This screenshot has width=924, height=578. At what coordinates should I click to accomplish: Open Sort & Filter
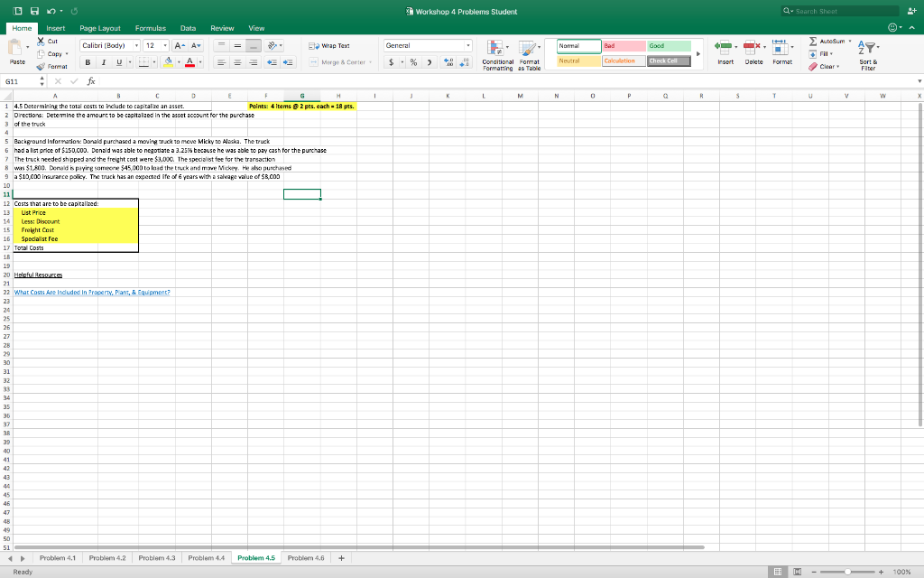[868, 55]
